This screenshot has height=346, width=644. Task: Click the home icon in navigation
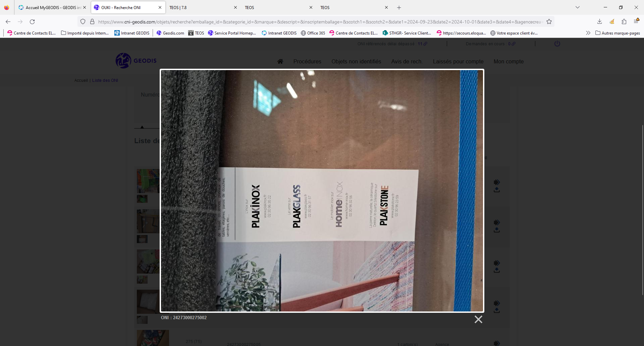click(280, 61)
